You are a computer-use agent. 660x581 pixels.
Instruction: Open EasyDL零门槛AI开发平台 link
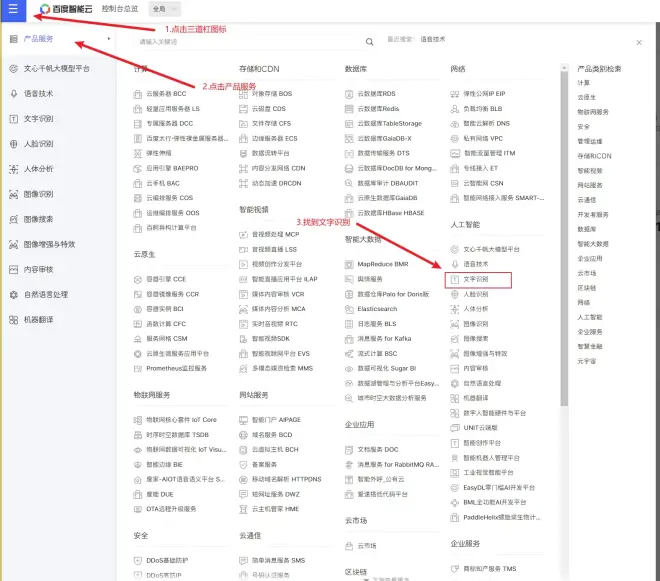(499, 488)
